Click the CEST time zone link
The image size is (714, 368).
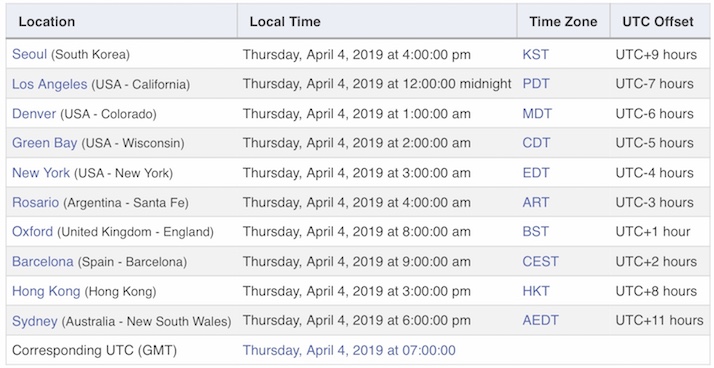pyautogui.click(x=541, y=261)
